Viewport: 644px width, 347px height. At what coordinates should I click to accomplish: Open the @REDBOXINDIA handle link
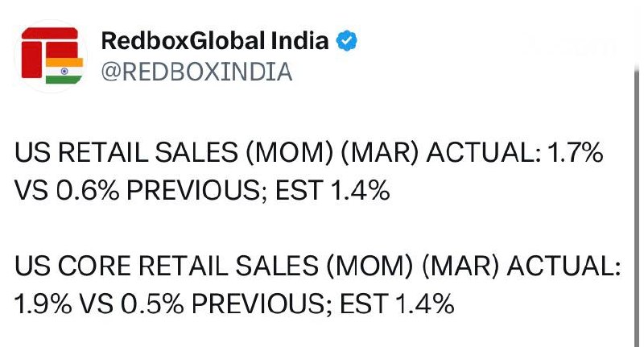point(196,72)
